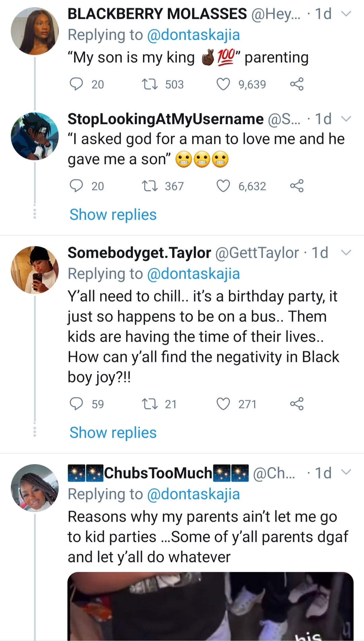Open @dontaskajia link in ChubsTooMuch reply

pos(193,494)
